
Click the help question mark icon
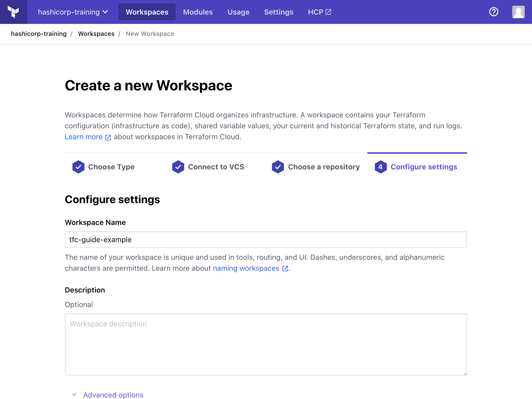(x=494, y=12)
